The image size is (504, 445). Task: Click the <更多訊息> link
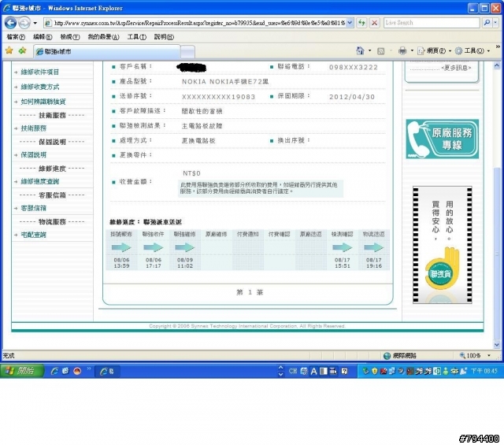point(456,69)
